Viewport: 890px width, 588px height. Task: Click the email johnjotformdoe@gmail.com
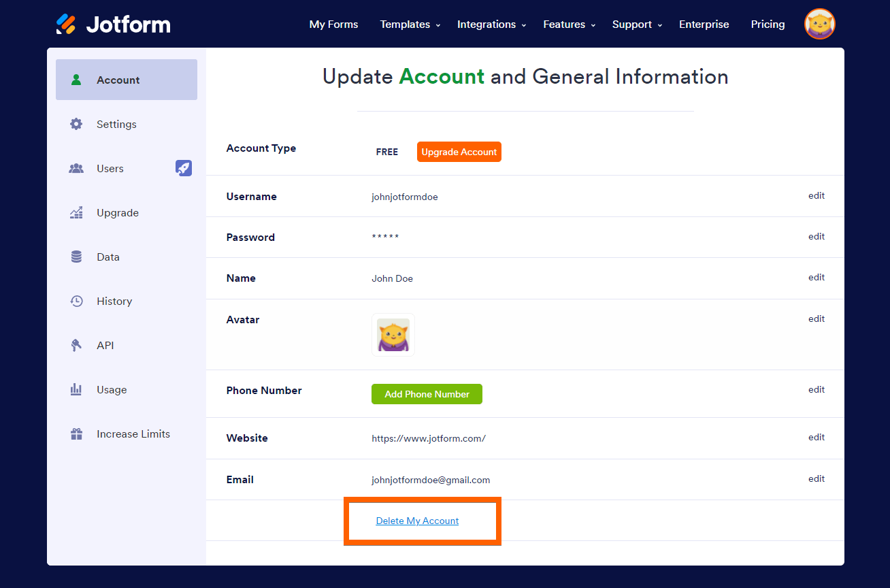tap(431, 480)
